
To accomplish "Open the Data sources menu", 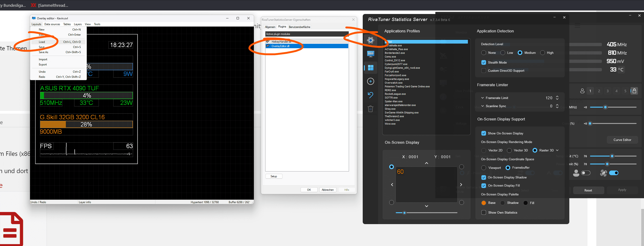I will (52, 24).
